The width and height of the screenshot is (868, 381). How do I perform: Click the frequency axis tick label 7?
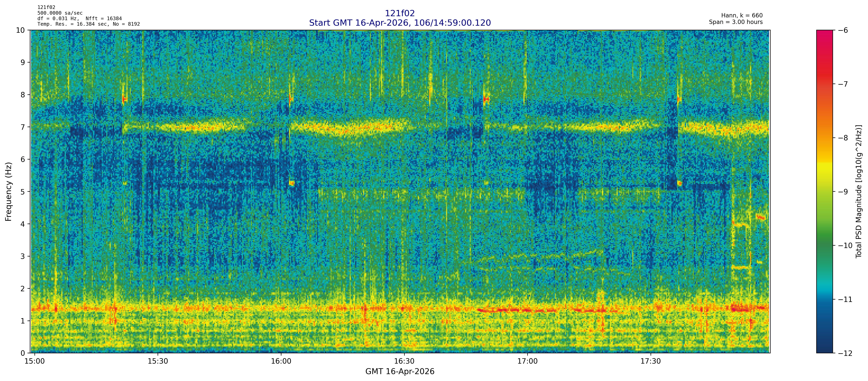[23, 127]
